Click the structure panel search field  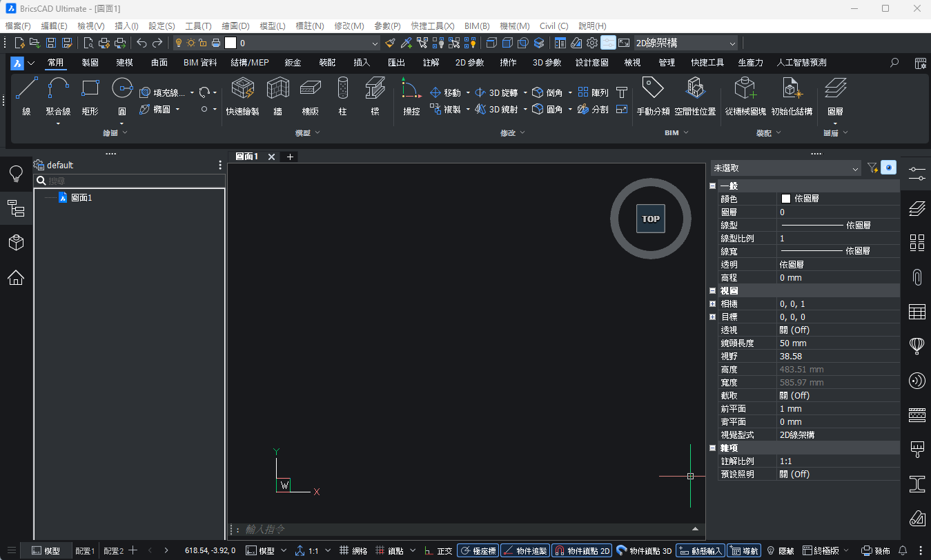point(130,181)
